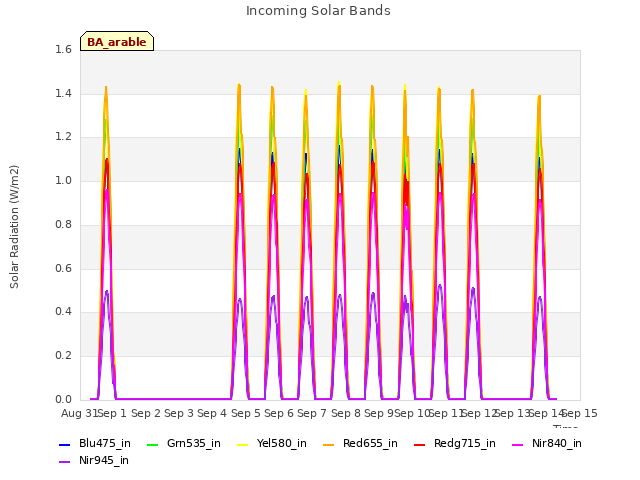
Task: Click the Solar Radiation (W/m2) axis label
Action: click(14, 227)
